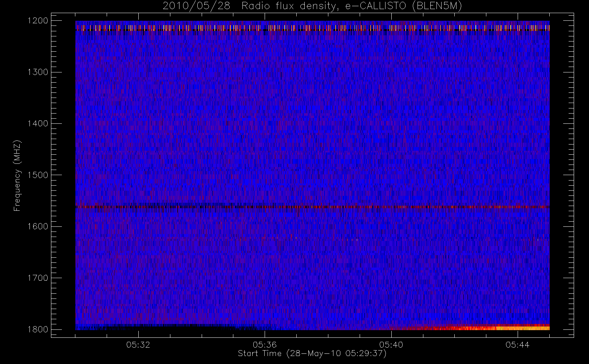Click the striped yellow band near 1215 MHz
This screenshot has height=364, width=589.
click(x=312, y=28)
